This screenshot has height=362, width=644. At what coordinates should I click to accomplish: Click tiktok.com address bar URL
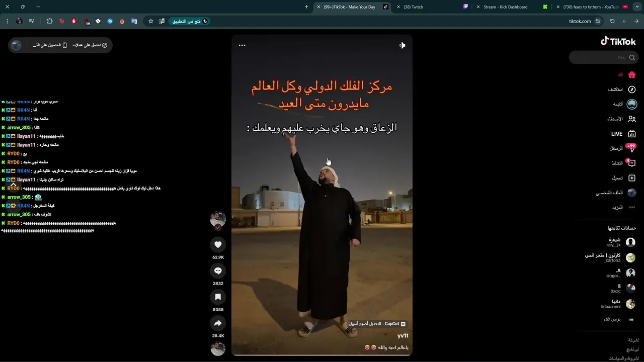(580, 21)
